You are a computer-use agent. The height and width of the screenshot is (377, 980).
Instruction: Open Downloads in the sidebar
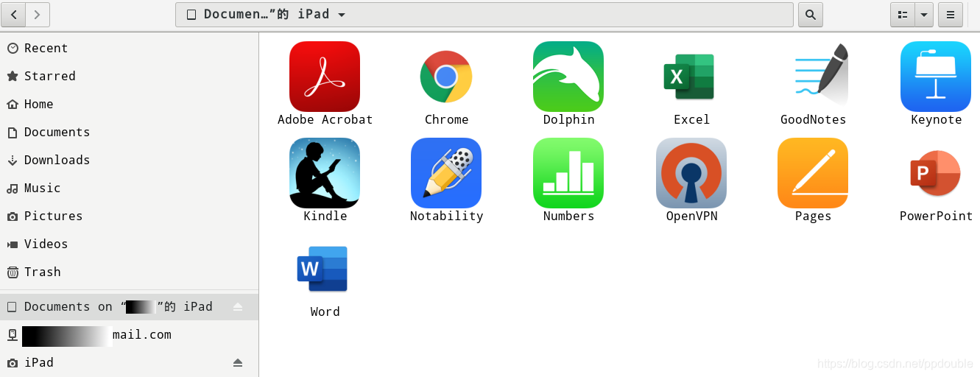click(x=129, y=160)
